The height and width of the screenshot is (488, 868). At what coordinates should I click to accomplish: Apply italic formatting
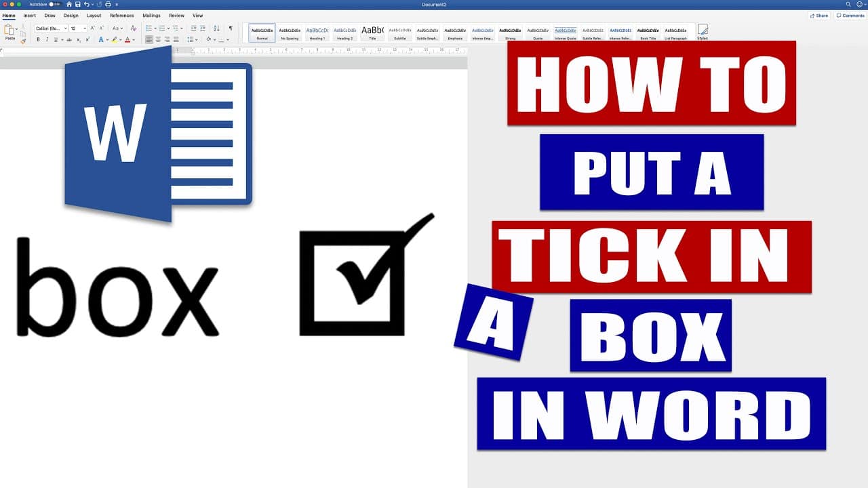click(x=46, y=39)
